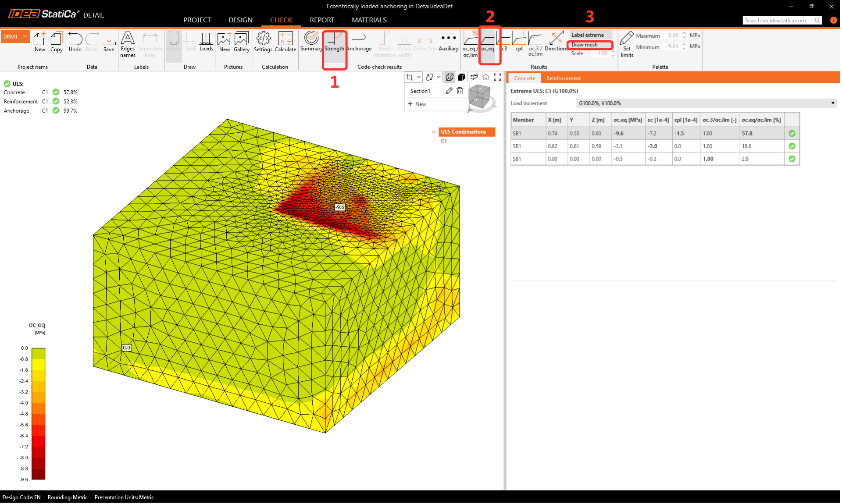Show stress Directions result

[x=556, y=42]
